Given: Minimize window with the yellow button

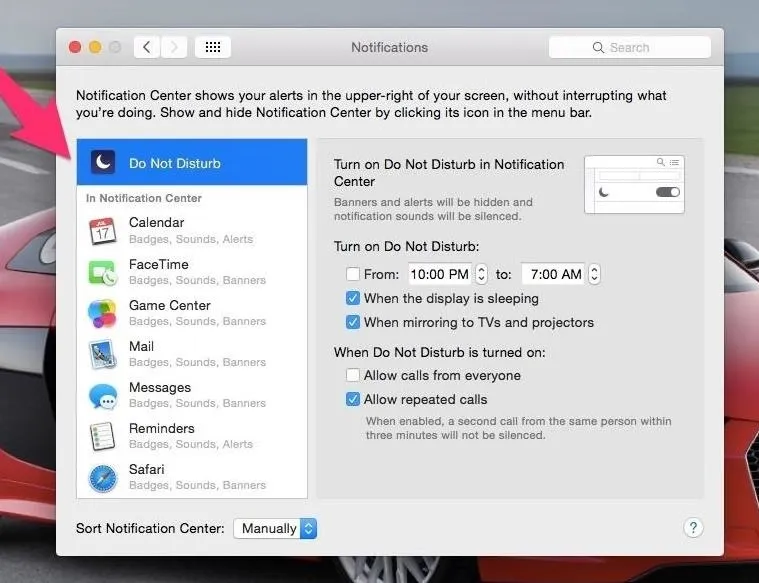Looking at the screenshot, I should pos(95,47).
